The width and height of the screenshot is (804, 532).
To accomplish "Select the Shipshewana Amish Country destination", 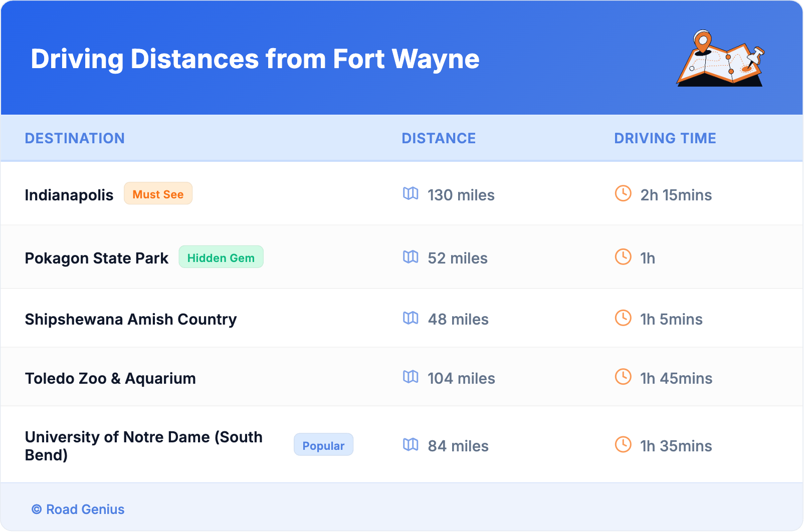I will (x=131, y=319).
